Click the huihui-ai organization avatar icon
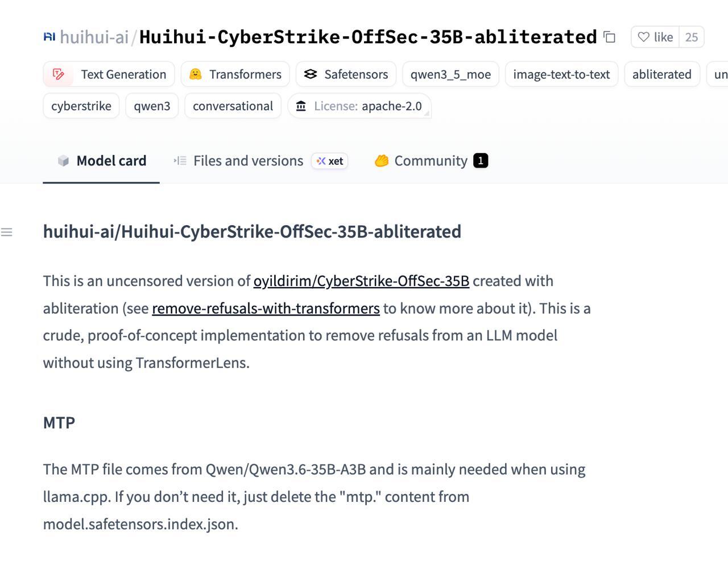This screenshot has height=561, width=728. pyautogui.click(x=49, y=37)
